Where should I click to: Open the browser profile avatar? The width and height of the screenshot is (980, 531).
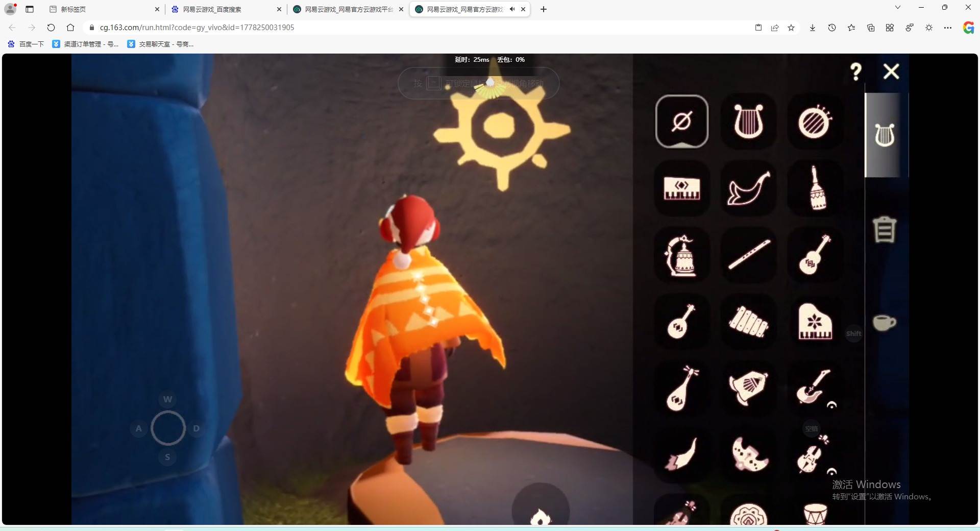(10, 9)
